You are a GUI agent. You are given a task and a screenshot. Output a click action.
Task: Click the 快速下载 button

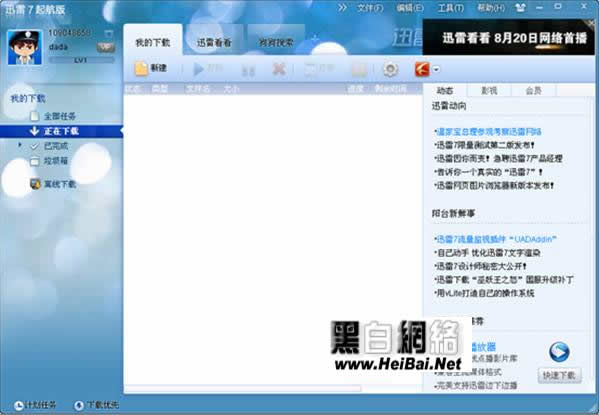click(x=559, y=375)
